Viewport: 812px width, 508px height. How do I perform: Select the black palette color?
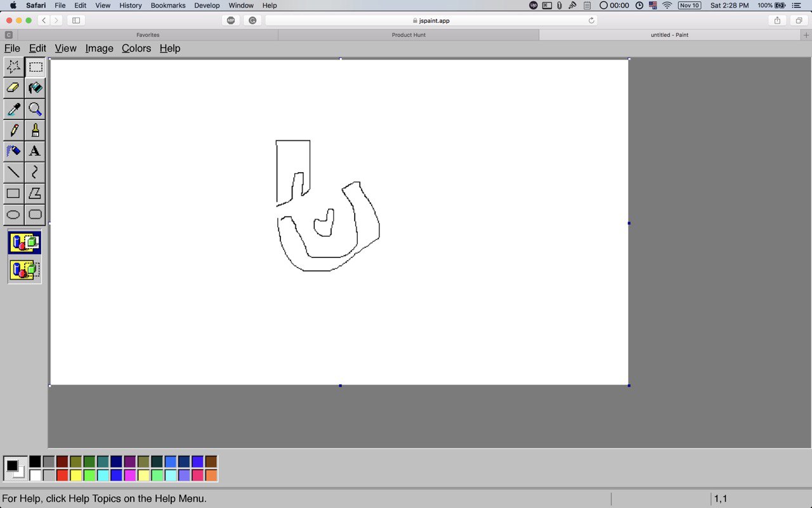point(35,462)
